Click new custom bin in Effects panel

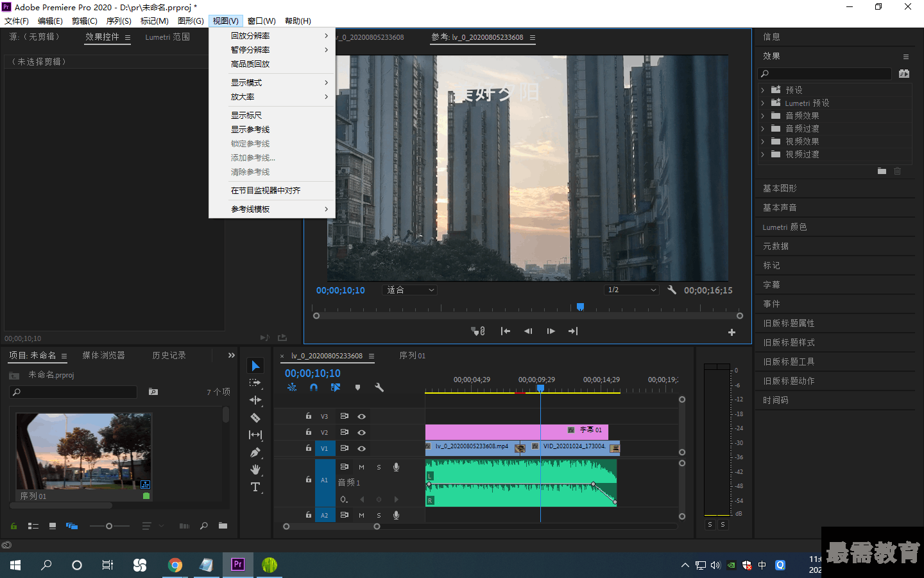(x=882, y=171)
